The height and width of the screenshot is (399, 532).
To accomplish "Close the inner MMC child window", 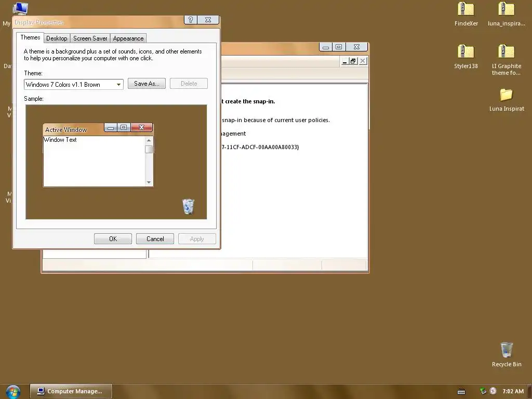I will pos(363,61).
